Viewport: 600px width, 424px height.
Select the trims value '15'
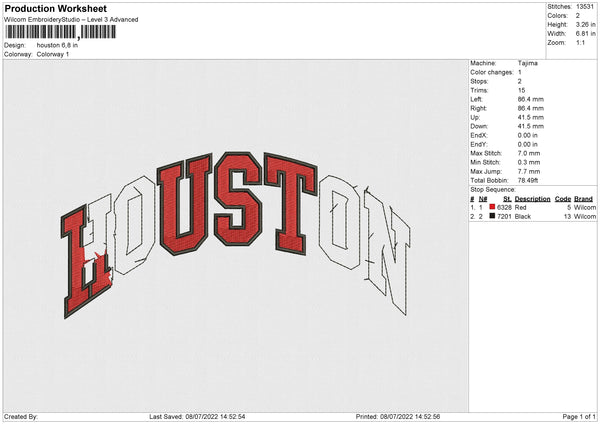521,90
